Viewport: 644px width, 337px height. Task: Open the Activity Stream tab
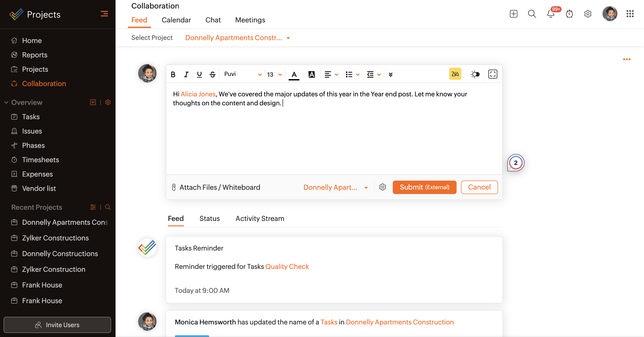pyautogui.click(x=260, y=218)
